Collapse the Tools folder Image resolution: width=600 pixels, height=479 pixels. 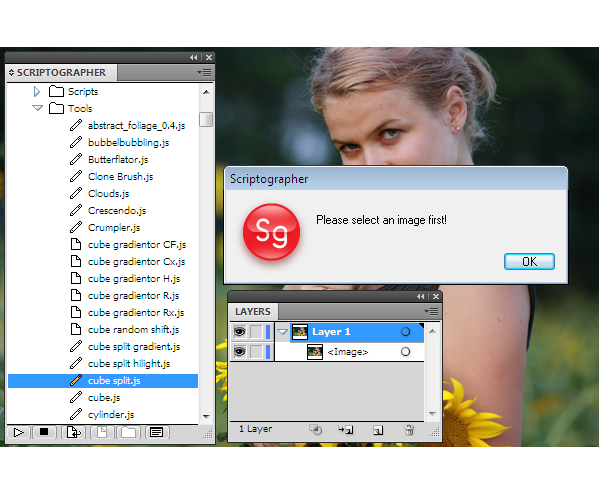(37, 108)
